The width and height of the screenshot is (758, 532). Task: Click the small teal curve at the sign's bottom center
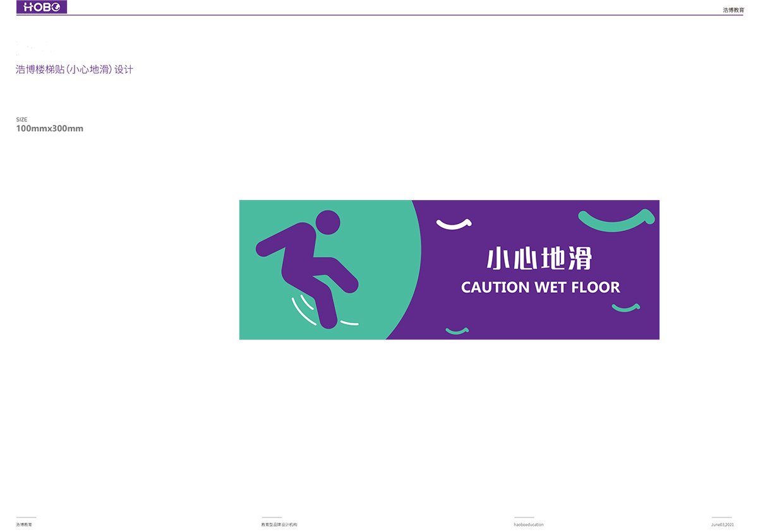point(457,331)
